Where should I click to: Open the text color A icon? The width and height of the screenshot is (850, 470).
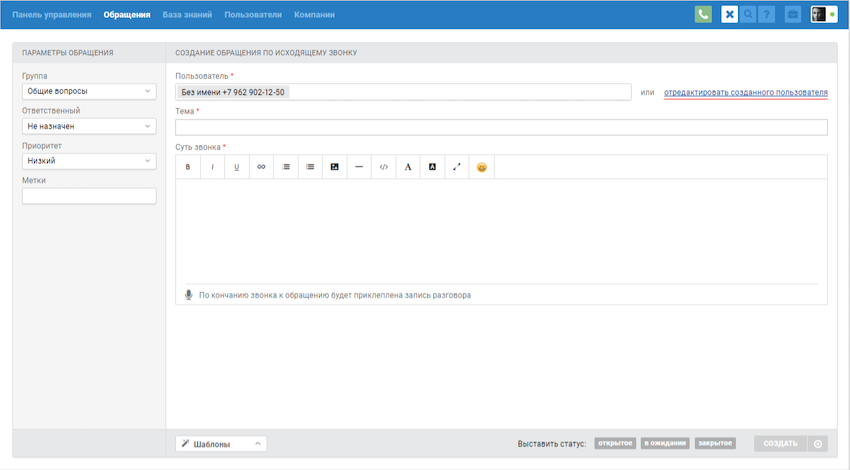(408, 167)
